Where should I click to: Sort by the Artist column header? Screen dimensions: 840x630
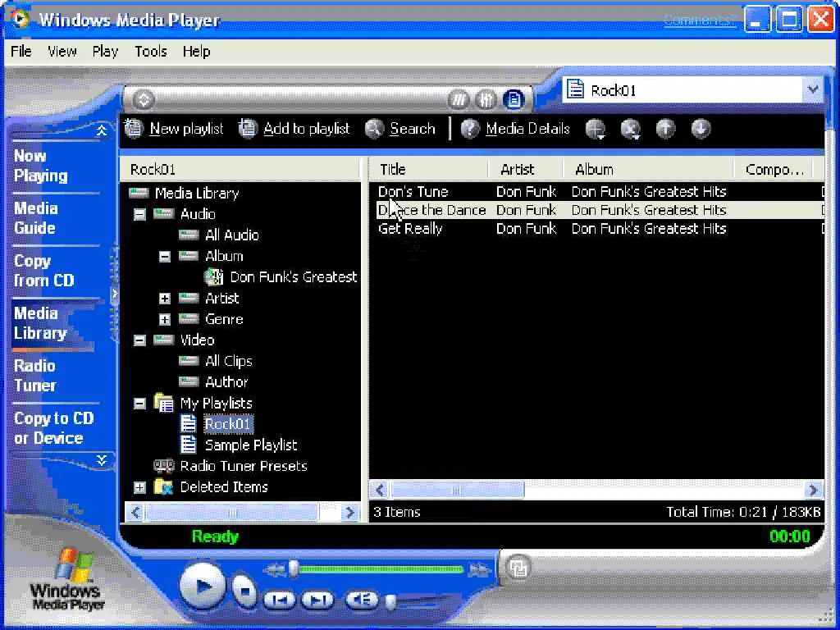(x=526, y=170)
